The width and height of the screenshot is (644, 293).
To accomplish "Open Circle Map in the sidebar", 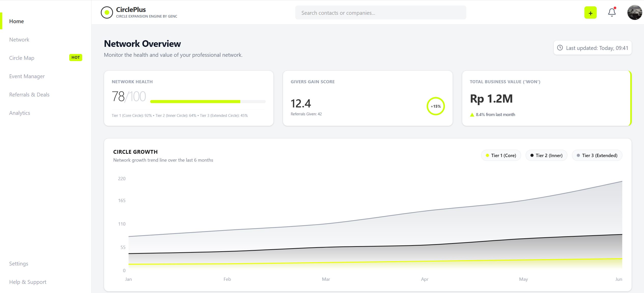I will (x=22, y=58).
